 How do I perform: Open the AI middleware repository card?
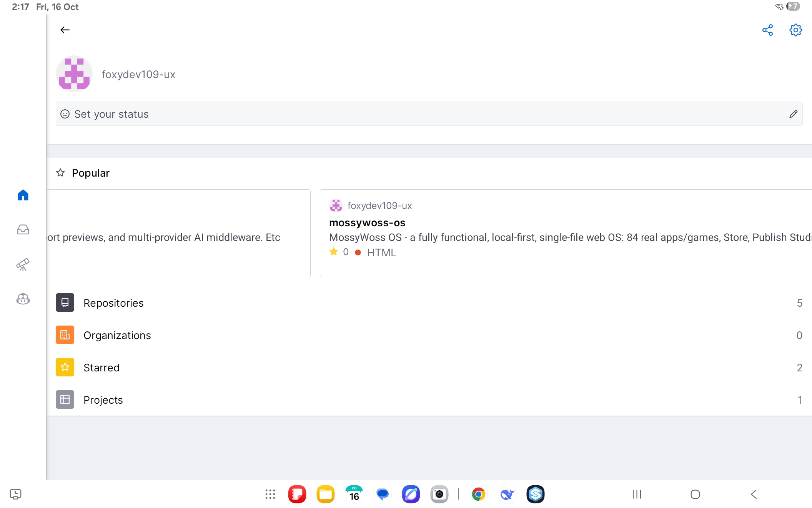[x=178, y=233]
